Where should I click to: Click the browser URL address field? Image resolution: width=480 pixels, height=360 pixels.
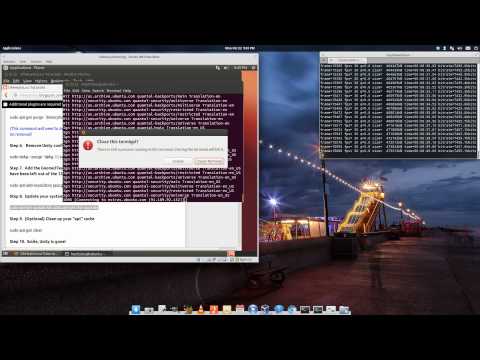click(x=40, y=95)
